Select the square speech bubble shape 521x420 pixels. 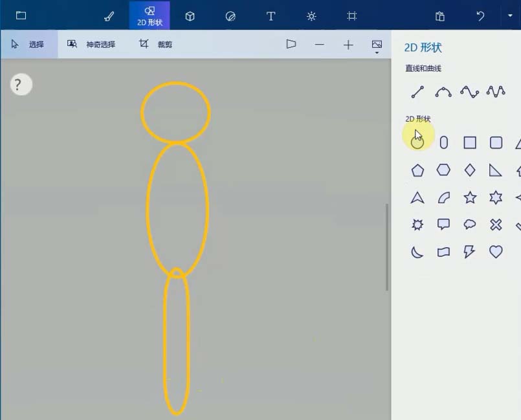click(443, 225)
